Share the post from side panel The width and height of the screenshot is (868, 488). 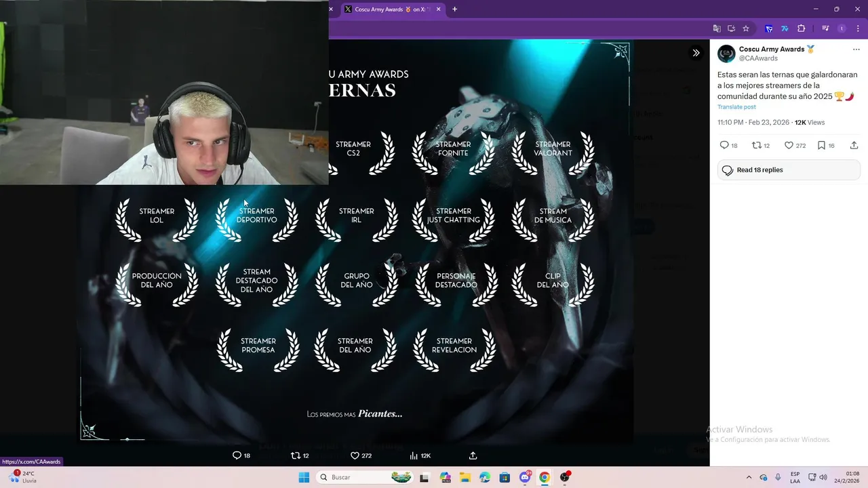coord(854,145)
